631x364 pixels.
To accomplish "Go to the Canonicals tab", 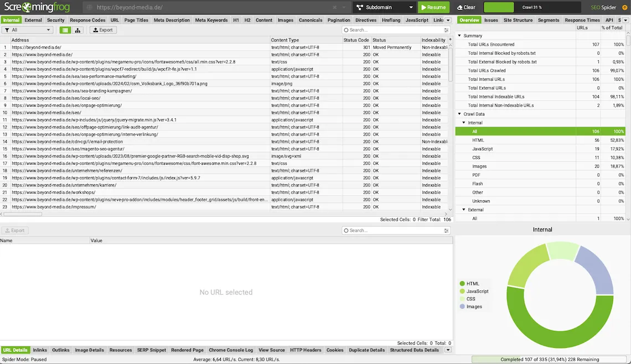I will (x=311, y=20).
